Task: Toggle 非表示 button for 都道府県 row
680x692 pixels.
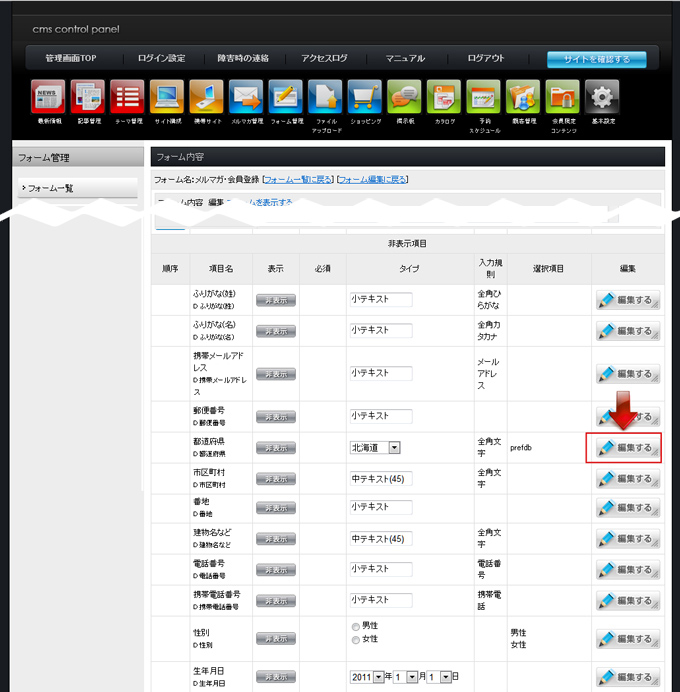Action: pos(276,448)
